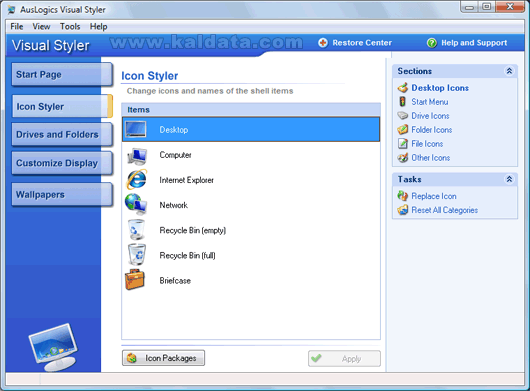Click the Help and Support question icon
Viewport: 530px width, 391px height.
pos(432,43)
